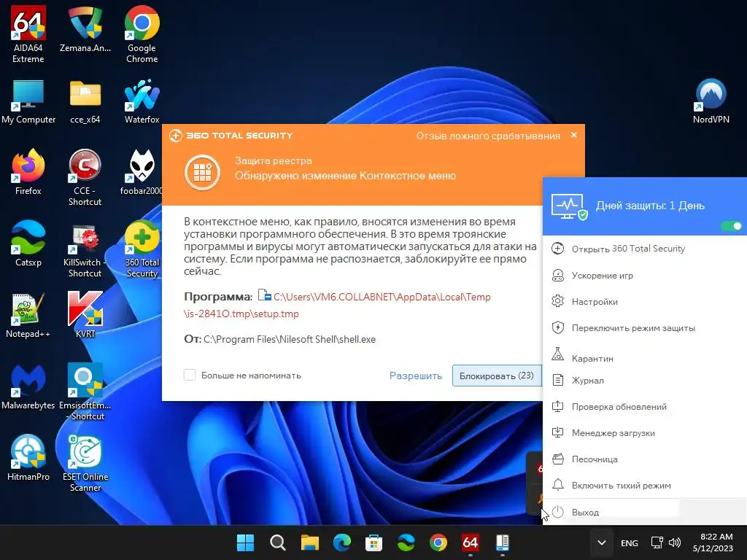Launch HitmanPro desktop shortcut

[28, 458]
